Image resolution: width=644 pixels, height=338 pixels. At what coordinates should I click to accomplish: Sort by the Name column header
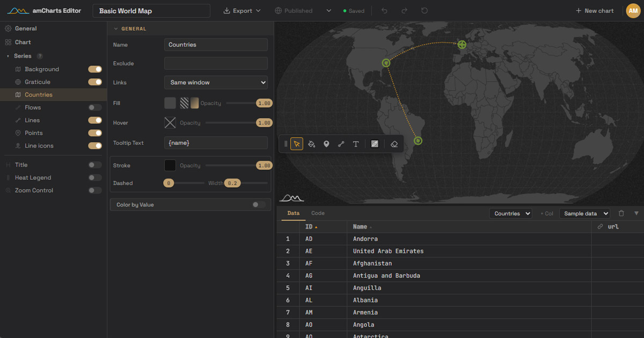tap(469, 226)
